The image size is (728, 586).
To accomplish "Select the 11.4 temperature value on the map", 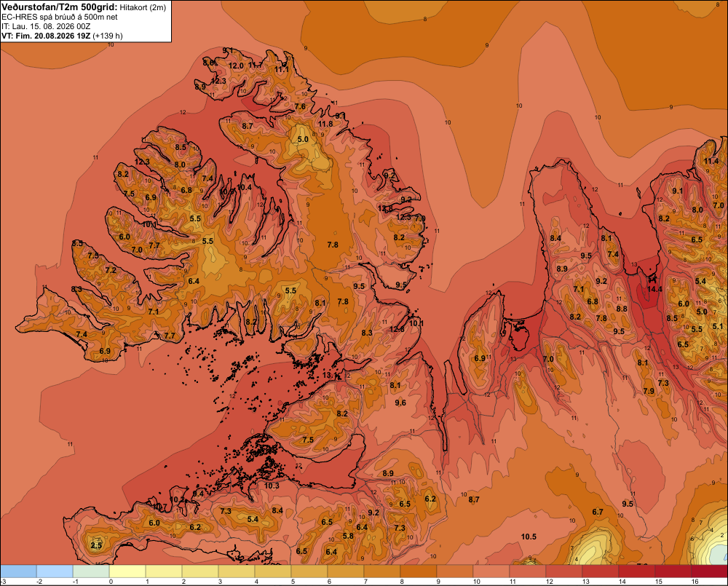I will pyautogui.click(x=711, y=161).
